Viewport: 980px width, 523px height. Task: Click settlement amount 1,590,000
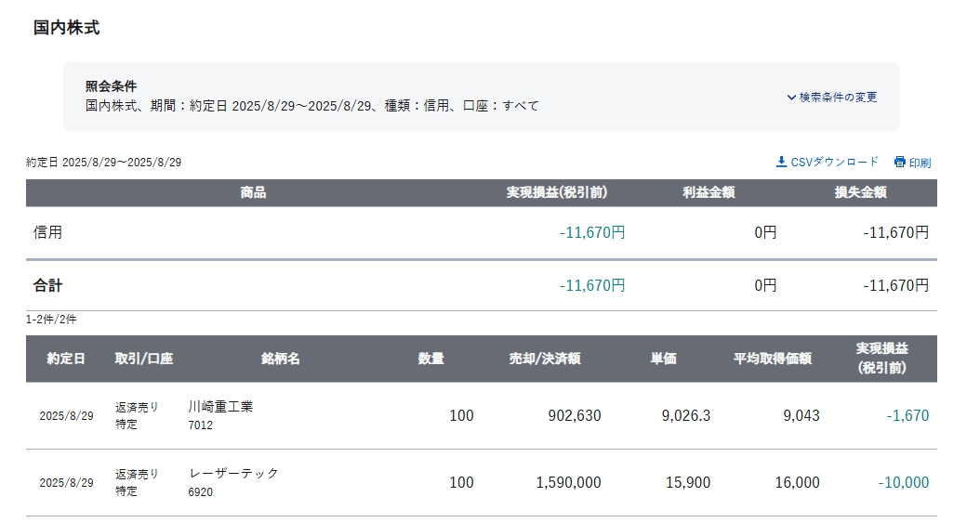569,482
